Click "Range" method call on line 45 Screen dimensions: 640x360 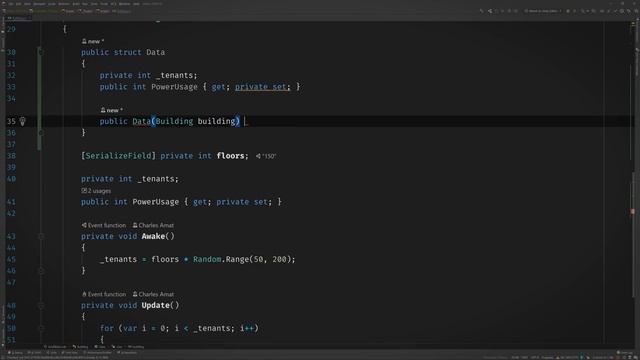point(237,260)
